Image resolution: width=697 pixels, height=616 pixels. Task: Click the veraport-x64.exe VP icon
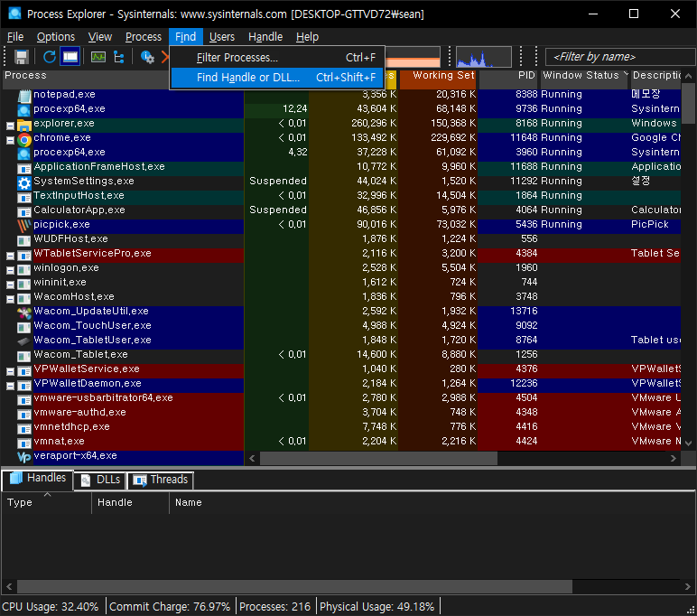click(x=24, y=457)
